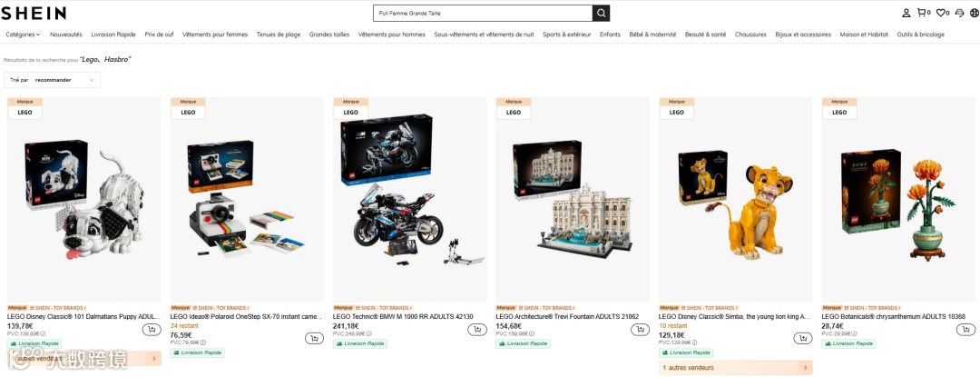Image resolution: width=980 pixels, height=377 pixels.
Task: Open the shopping cart icon
Action: pyautogui.click(x=923, y=13)
